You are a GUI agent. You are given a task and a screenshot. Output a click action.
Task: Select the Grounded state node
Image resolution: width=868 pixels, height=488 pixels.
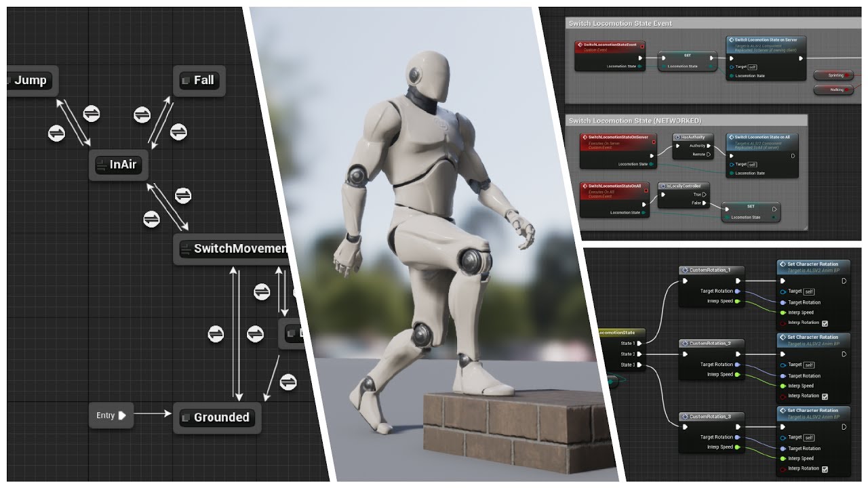(x=217, y=418)
